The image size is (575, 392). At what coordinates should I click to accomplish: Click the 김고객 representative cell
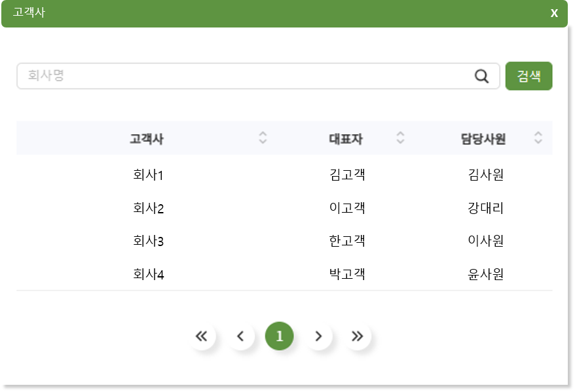(347, 175)
